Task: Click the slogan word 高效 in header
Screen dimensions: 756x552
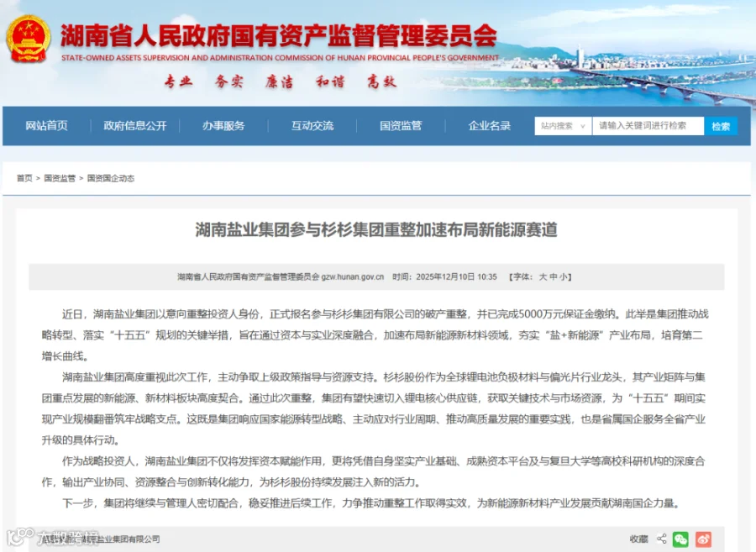Action: (x=382, y=82)
